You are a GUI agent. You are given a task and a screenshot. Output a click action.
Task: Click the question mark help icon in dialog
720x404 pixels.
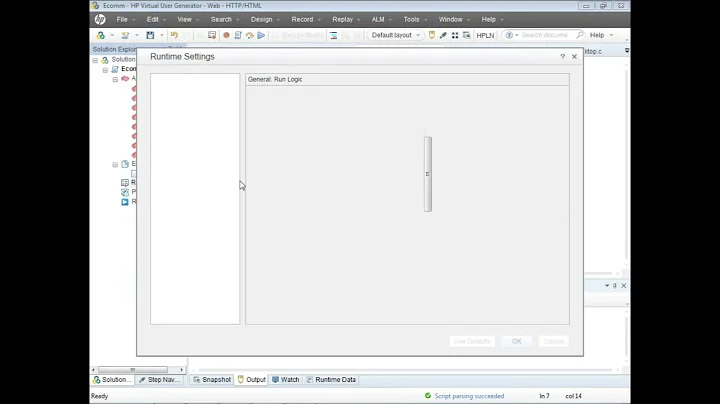562,56
